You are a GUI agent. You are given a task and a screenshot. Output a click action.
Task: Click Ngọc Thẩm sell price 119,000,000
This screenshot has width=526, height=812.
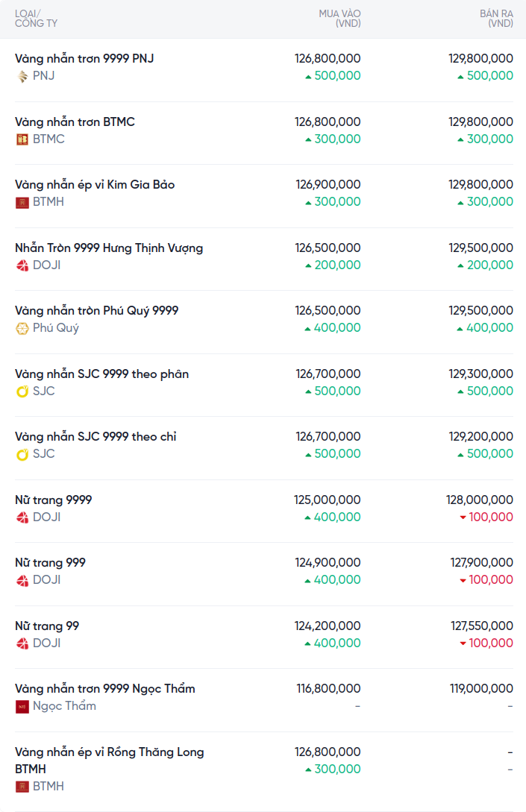click(x=481, y=688)
